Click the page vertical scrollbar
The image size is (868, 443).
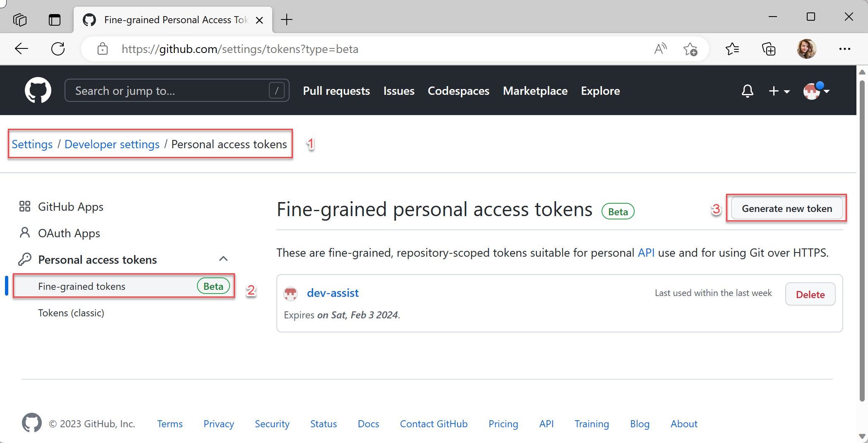(x=862, y=240)
